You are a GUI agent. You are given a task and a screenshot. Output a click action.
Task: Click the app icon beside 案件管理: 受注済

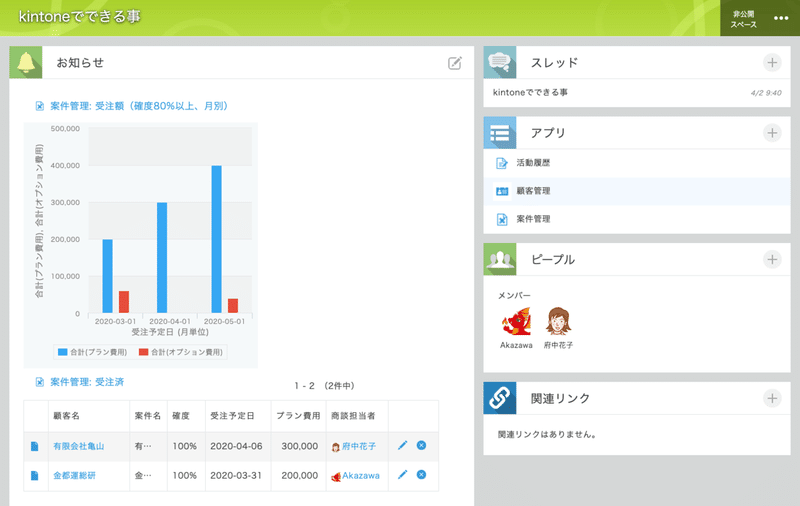pyautogui.click(x=39, y=382)
